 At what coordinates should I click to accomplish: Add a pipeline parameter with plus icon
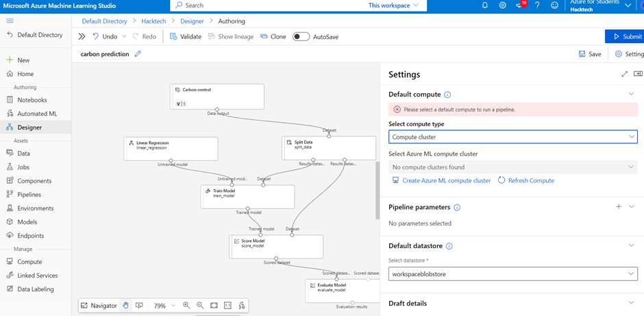click(x=619, y=207)
